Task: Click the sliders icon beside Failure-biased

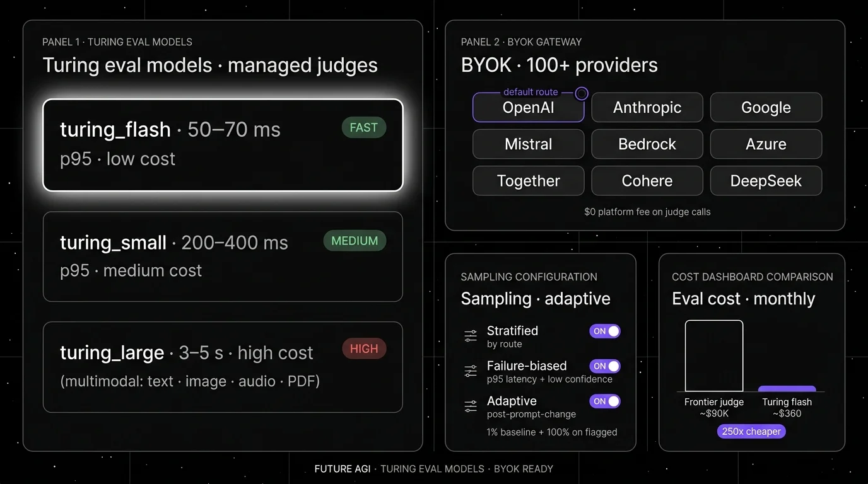Action: tap(471, 371)
